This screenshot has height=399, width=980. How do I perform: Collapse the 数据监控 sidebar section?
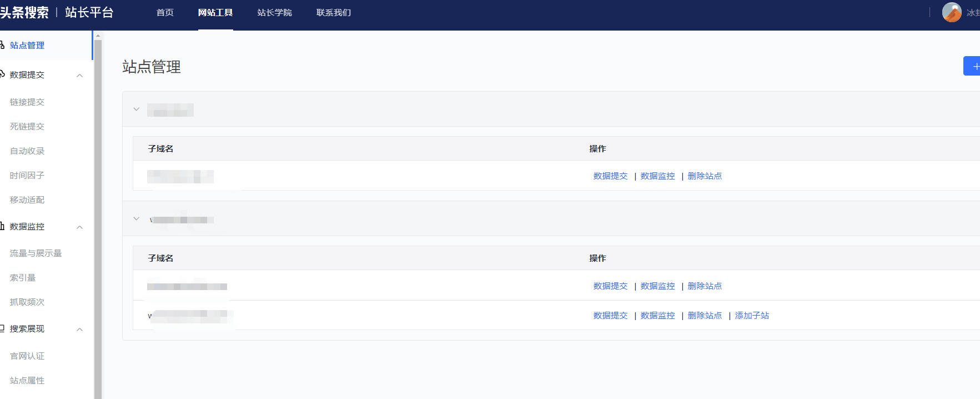(80, 227)
